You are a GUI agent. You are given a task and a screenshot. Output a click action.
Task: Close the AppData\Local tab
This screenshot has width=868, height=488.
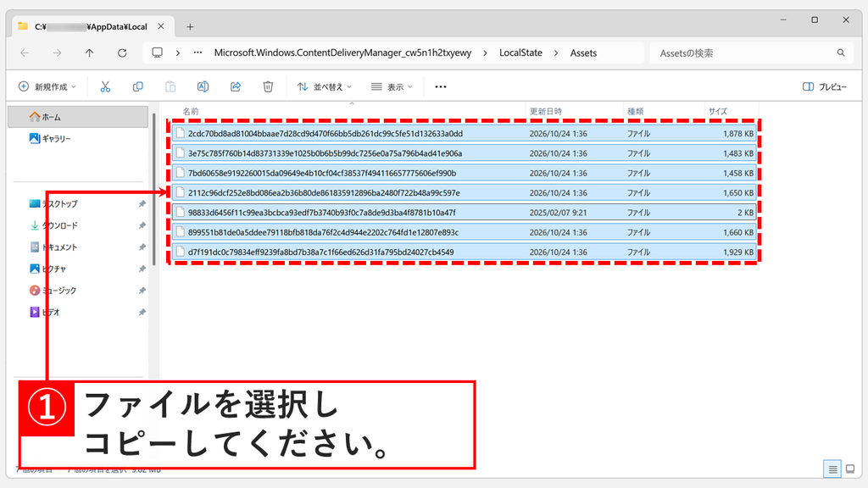(x=160, y=26)
